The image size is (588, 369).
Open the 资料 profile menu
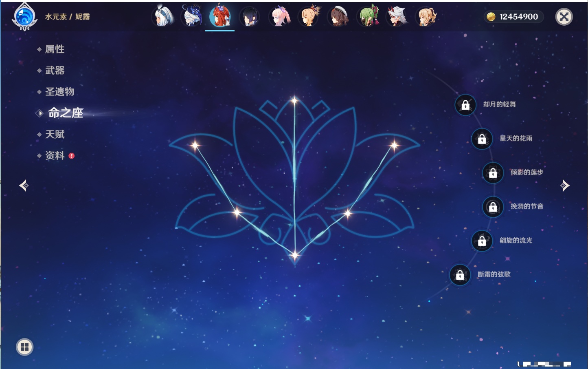tap(55, 155)
